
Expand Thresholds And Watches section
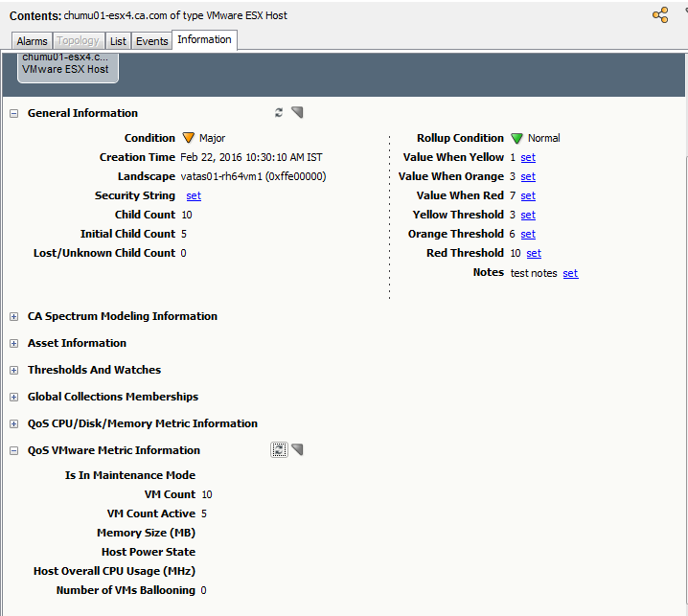14,371
